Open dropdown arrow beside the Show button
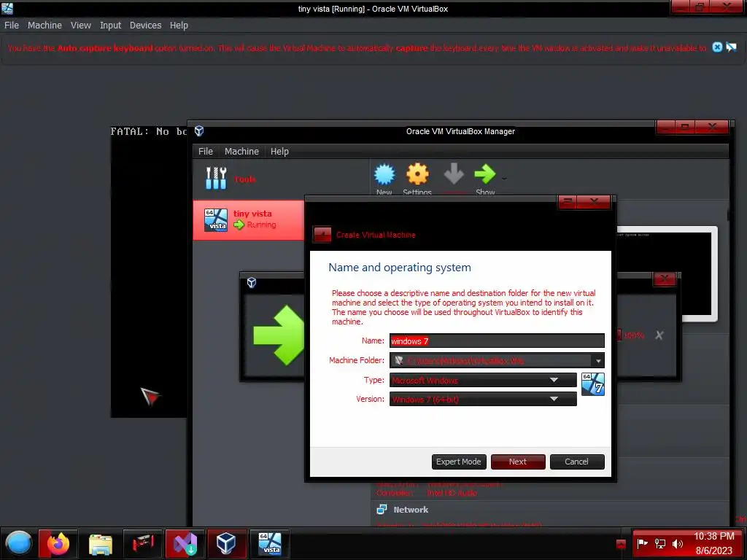 coord(504,179)
